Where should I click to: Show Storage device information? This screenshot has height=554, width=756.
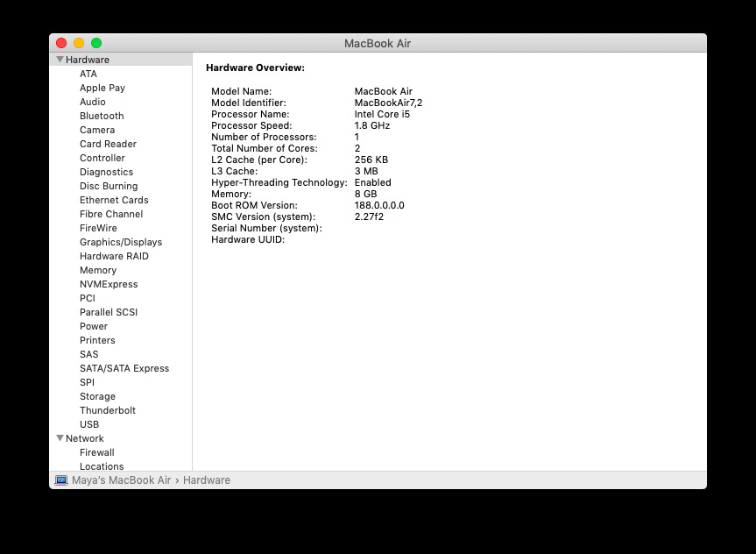(97, 396)
